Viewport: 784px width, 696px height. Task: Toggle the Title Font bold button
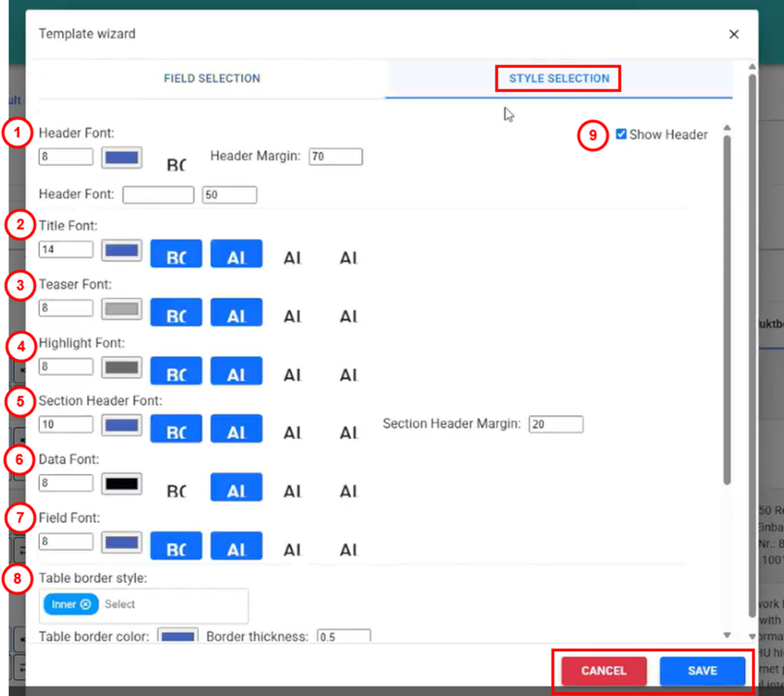pos(176,254)
